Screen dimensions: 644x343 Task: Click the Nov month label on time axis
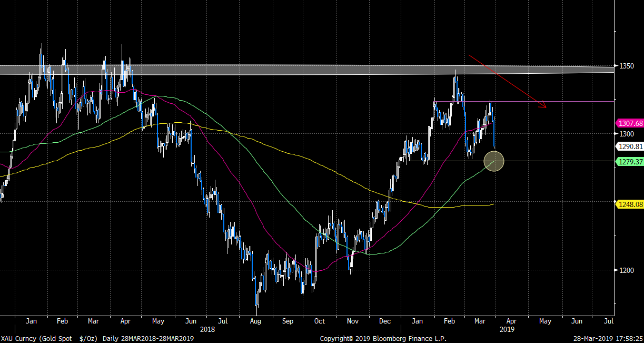click(x=353, y=321)
